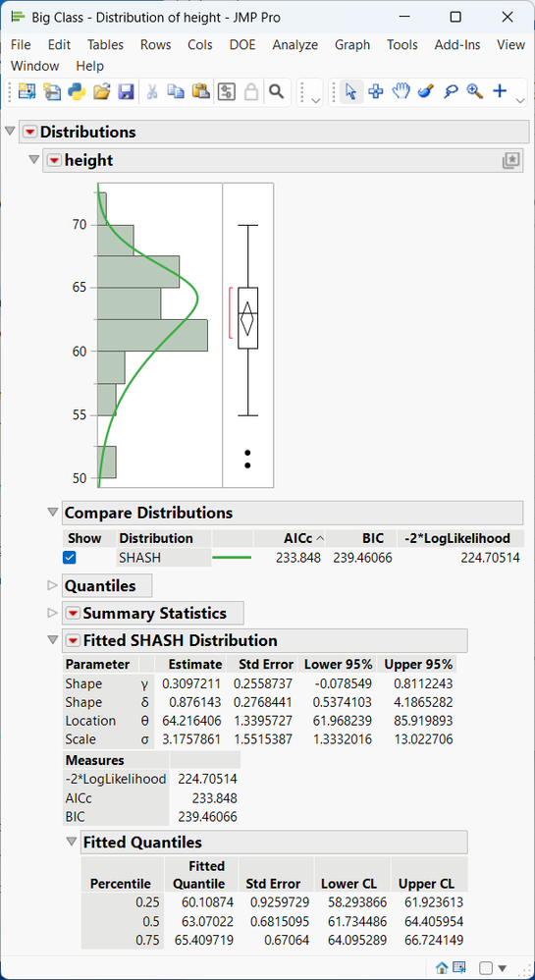Image resolution: width=535 pixels, height=980 pixels.
Task: Select the Lasso tool
Action: (451, 92)
